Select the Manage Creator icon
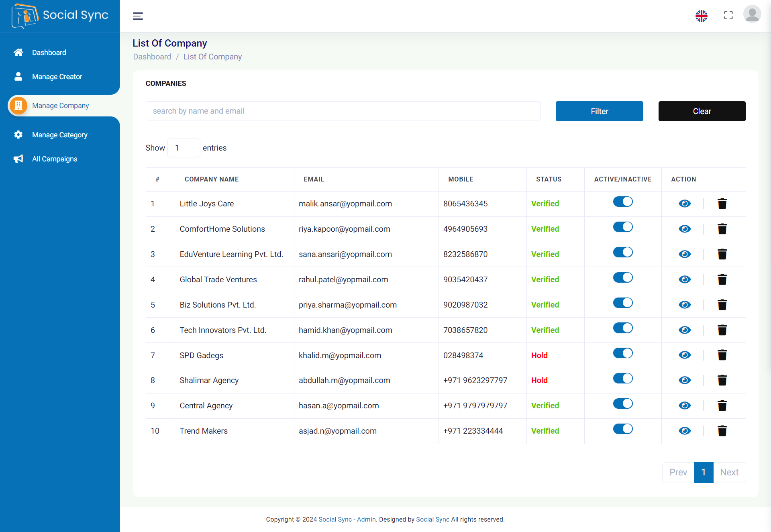Screen dimensions: 771x532 [x=18, y=76]
